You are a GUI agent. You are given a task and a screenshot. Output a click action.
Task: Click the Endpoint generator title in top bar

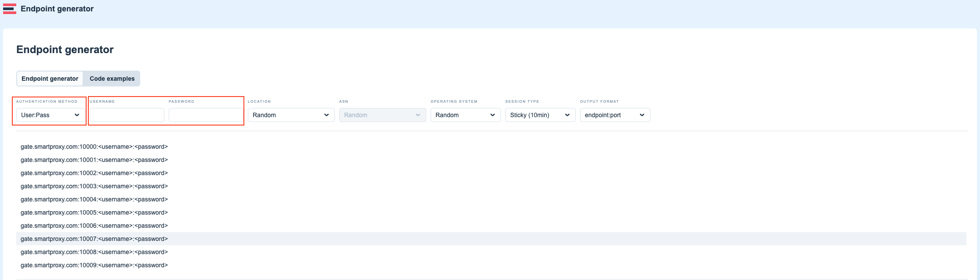[57, 9]
